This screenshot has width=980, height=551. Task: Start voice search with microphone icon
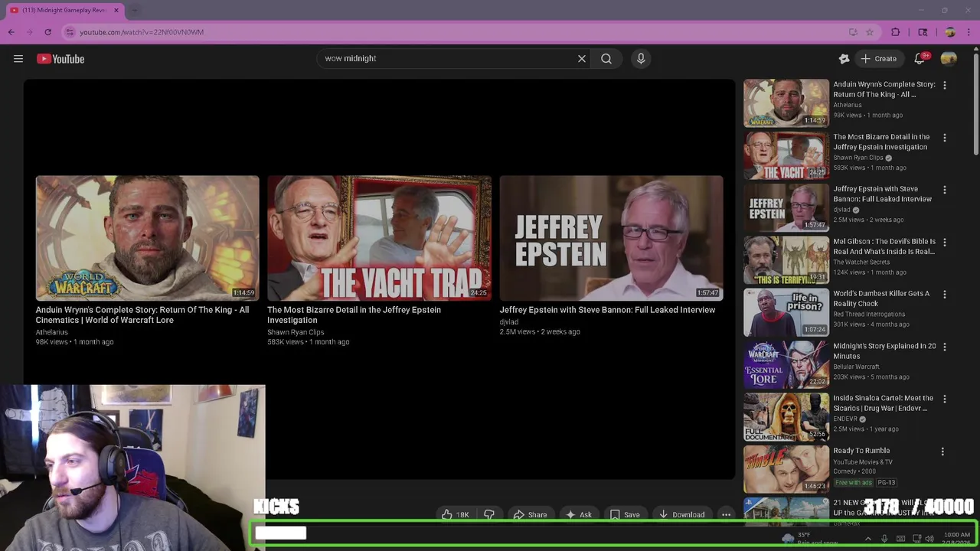coord(641,58)
